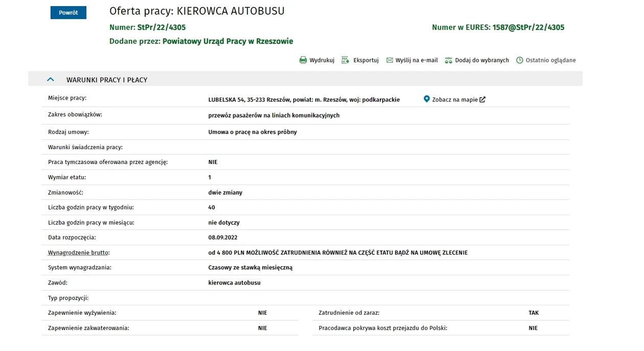Screen dimensions: 644x351
Task: Click Umowa o pracę na okres próbny
Action: click(252, 132)
